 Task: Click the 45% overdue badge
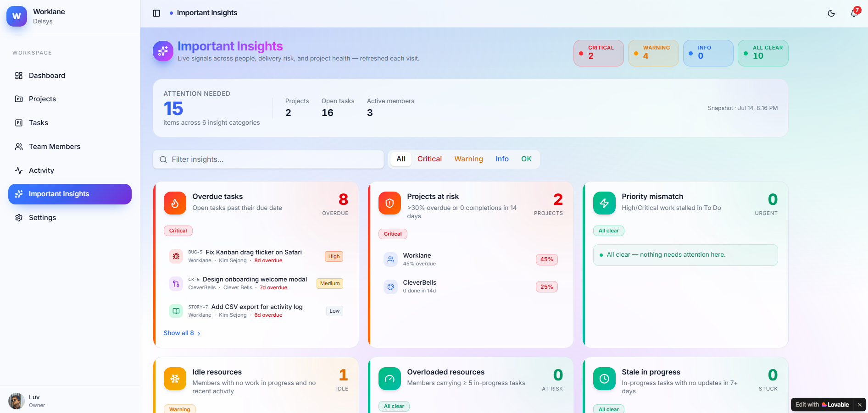[546, 259]
